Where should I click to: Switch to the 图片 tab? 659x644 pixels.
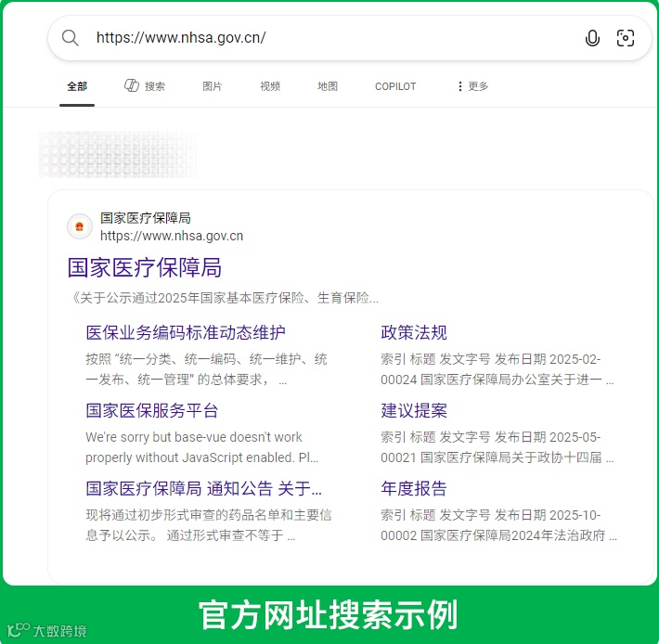pyautogui.click(x=213, y=86)
